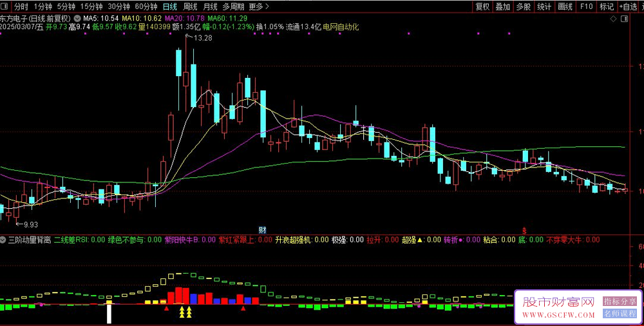The height and width of the screenshot is (326, 644).
Task: Toggle the right sidebar panel icon
Action: [x=624, y=19]
